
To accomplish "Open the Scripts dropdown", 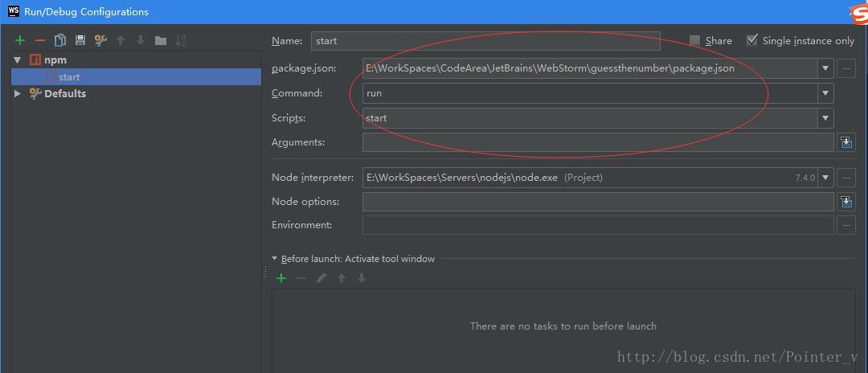I will click(825, 118).
